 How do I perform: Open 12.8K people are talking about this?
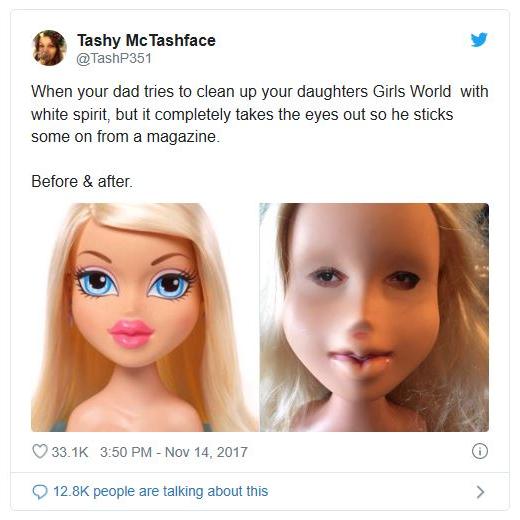[160, 491]
